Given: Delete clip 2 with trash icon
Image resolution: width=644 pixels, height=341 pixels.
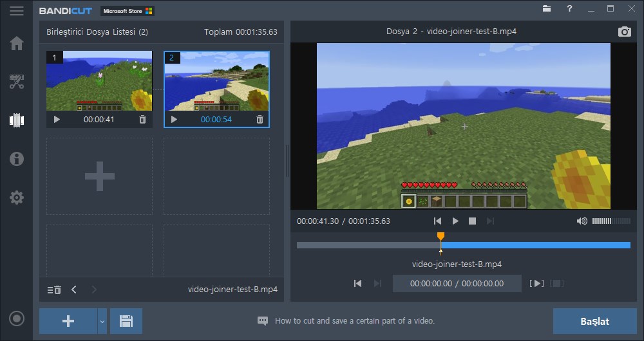Looking at the screenshot, I should tap(260, 120).
